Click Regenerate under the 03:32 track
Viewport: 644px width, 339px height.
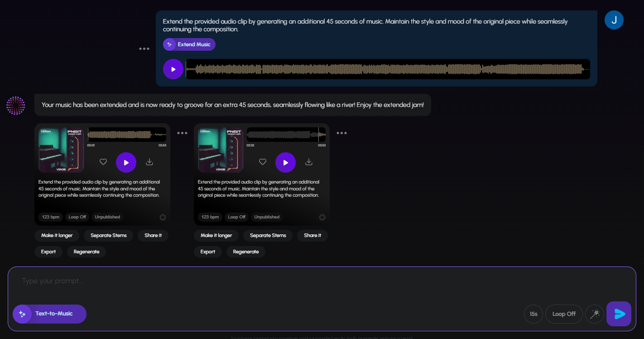[x=246, y=252]
